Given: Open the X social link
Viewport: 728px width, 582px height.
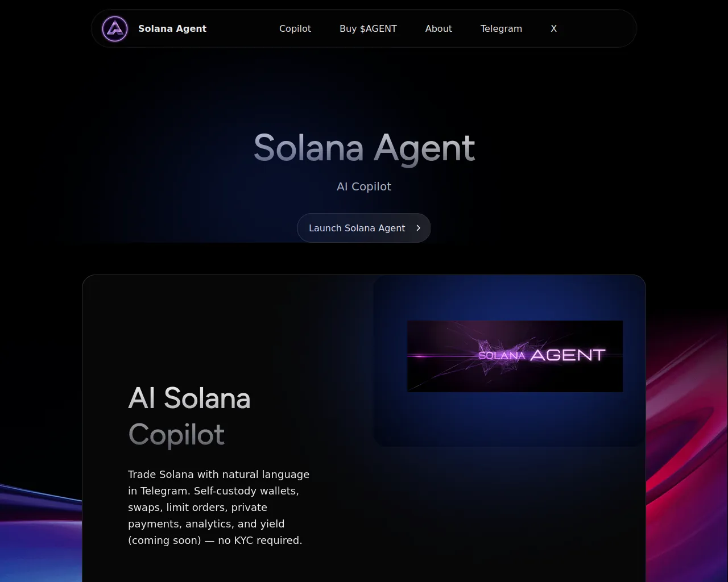Looking at the screenshot, I should 553,28.
